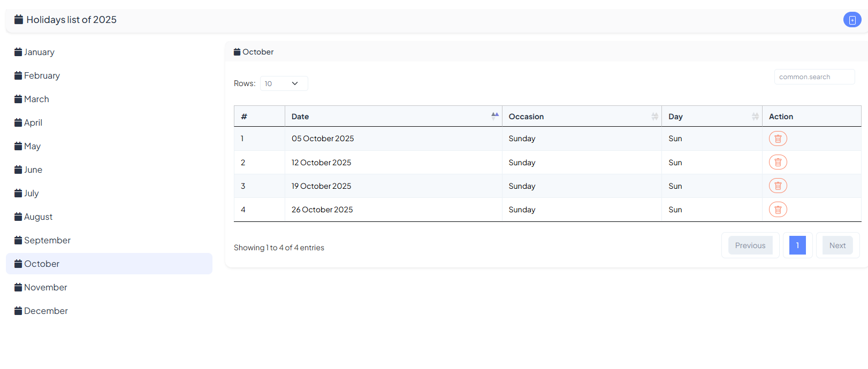
Task: Delete the 19 October 2025 holiday
Action: 778,186
